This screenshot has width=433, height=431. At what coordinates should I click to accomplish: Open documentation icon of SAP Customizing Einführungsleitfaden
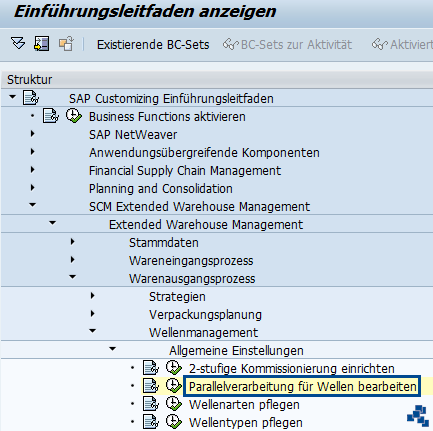tap(31, 98)
